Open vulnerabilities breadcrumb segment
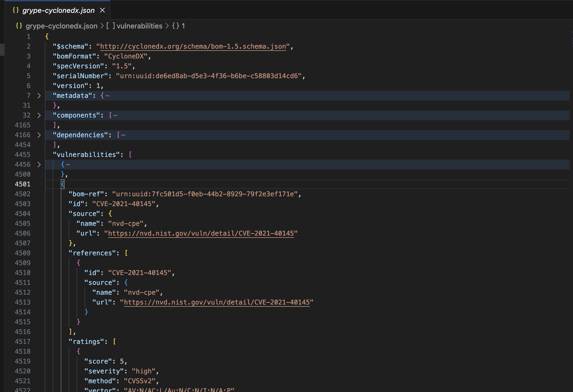The height and width of the screenshot is (392, 573). pyautogui.click(x=139, y=26)
